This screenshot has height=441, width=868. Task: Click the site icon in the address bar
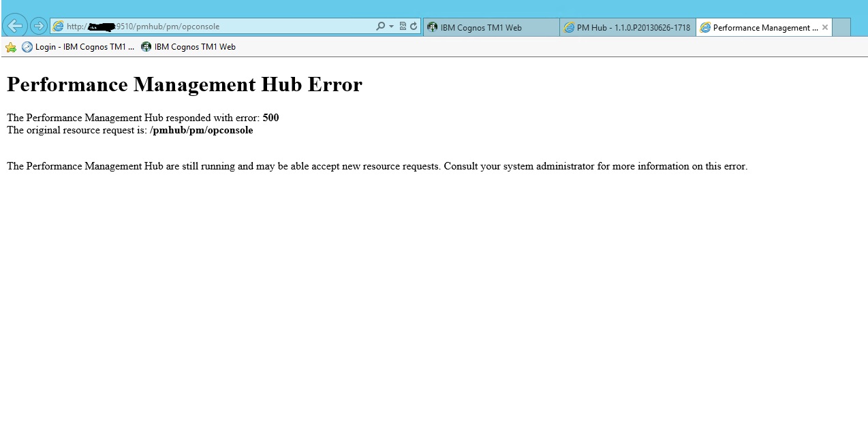(x=59, y=27)
